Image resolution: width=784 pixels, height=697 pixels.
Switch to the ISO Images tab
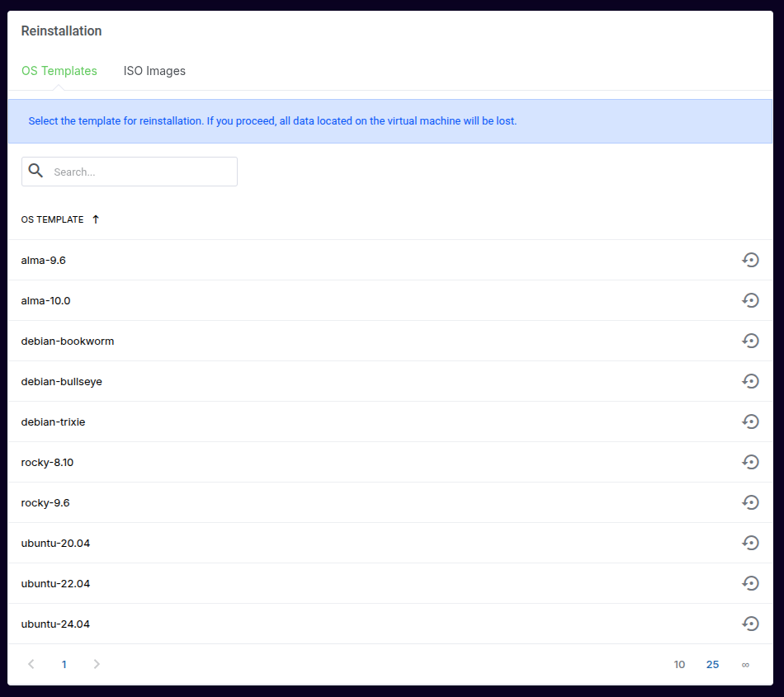click(154, 71)
